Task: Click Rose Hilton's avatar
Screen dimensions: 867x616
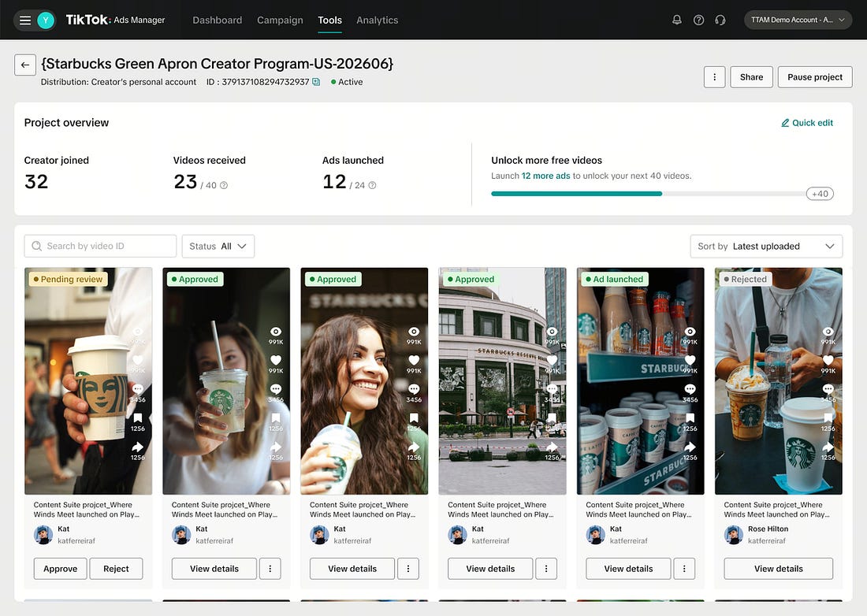Action: click(734, 534)
